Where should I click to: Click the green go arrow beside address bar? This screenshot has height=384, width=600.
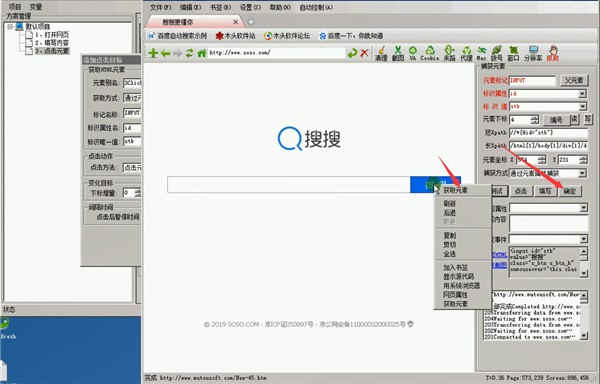(352, 53)
